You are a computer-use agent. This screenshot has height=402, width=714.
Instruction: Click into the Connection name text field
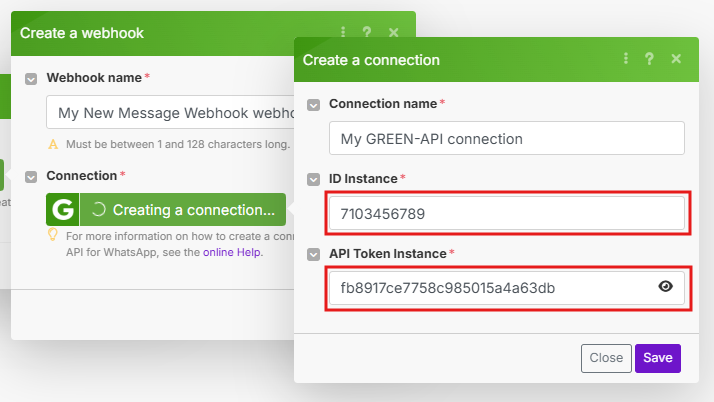506,138
